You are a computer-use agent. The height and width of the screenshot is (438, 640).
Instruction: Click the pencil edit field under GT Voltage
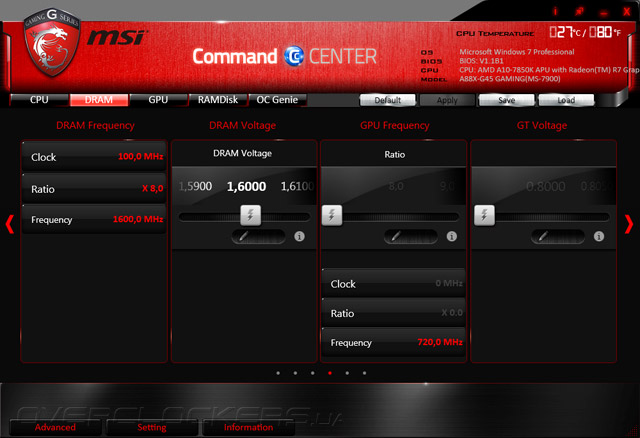[558, 236]
